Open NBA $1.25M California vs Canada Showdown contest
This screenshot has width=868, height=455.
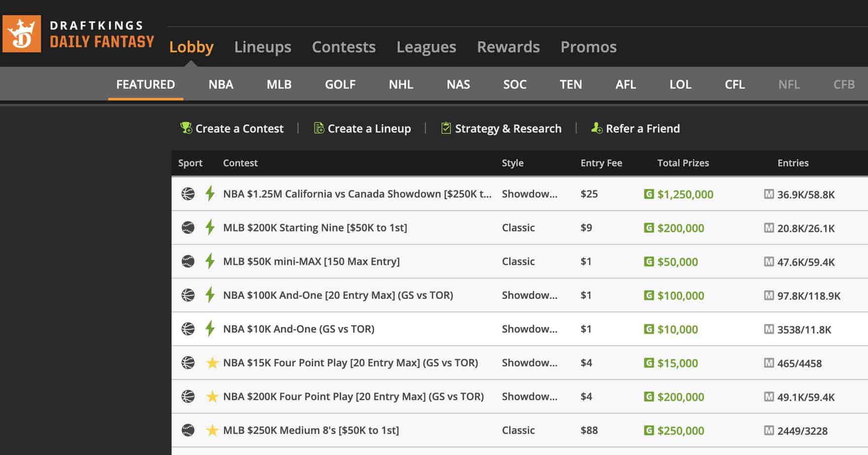(x=357, y=194)
